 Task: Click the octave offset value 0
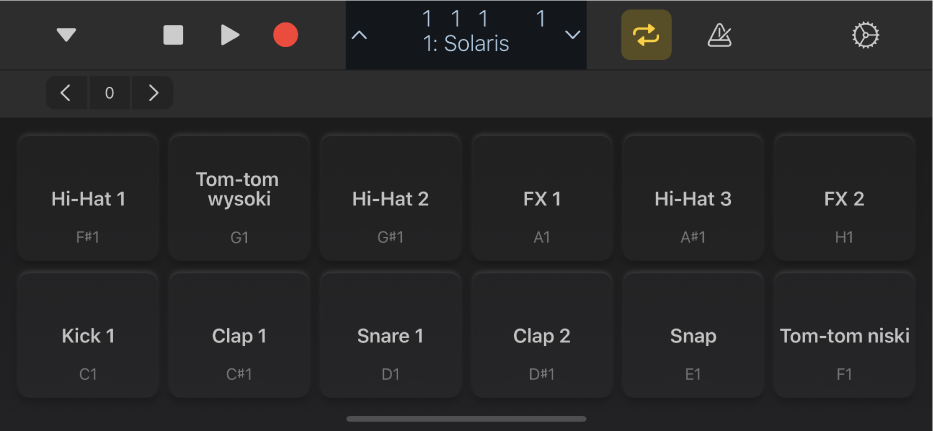(109, 93)
